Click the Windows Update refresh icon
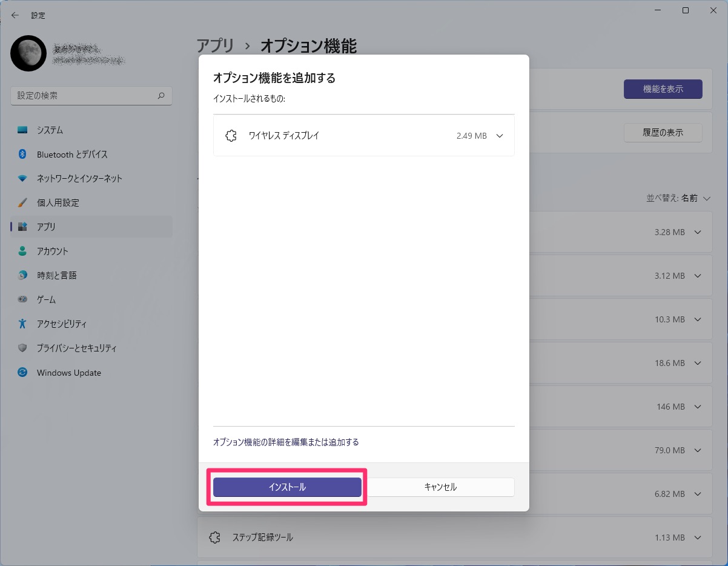 (x=22, y=373)
